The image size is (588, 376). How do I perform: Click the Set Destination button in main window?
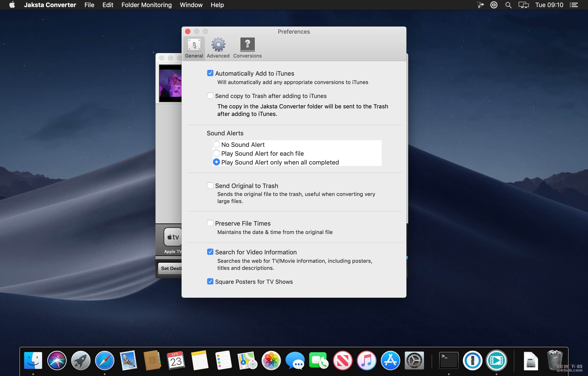170,269
